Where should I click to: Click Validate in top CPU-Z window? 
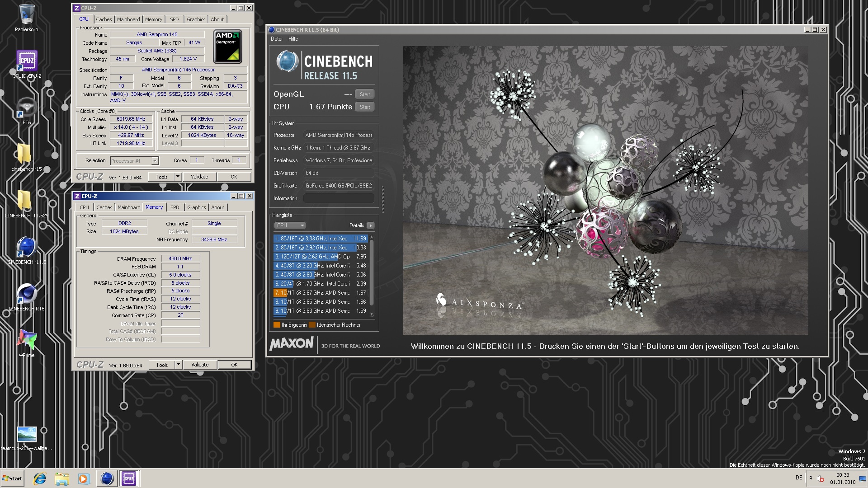click(199, 177)
